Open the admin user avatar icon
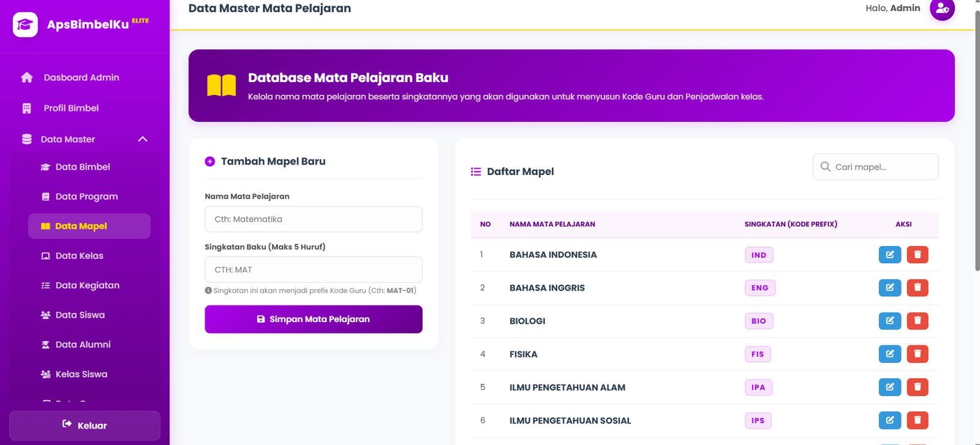Viewport: 980px width, 445px height. (942, 9)
